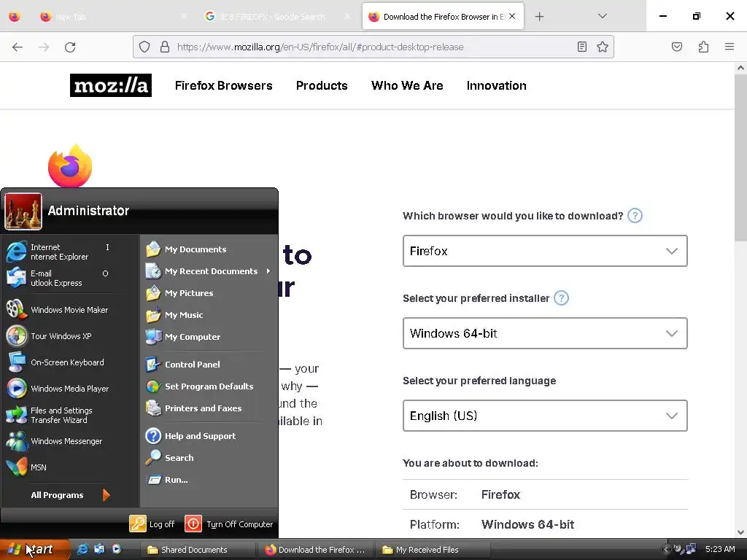Open installer dropdown showing Windows 64-bit
The height and width of the screenshot is (560, 747).
pos(545,333)
